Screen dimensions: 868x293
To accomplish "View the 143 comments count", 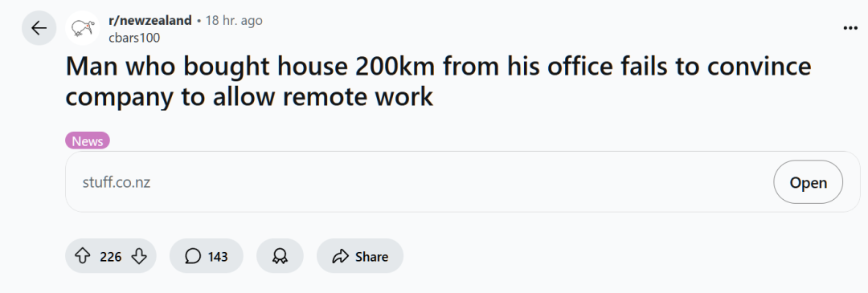I will [x=218, y=257].
